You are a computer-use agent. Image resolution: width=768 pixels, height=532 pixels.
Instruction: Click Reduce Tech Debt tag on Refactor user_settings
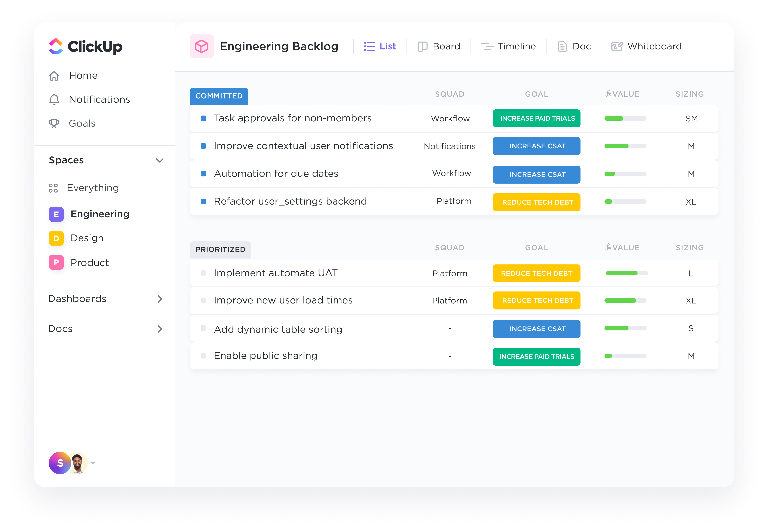[536, 202]
